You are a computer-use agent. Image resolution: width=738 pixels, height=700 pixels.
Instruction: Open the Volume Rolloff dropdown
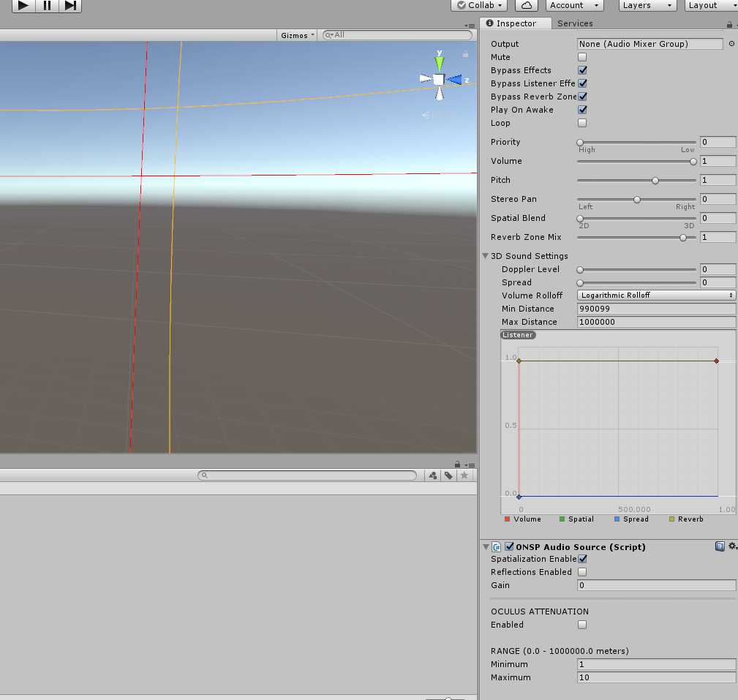656,296
